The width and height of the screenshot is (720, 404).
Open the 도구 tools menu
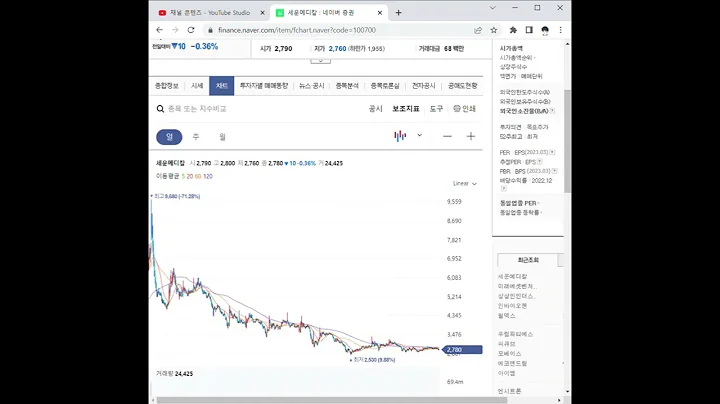[436, 109]
